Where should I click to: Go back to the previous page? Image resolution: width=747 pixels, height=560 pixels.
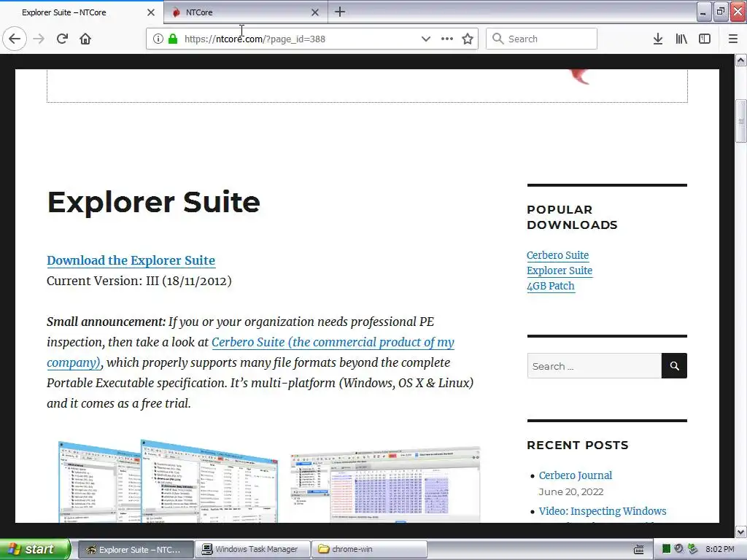point(15,39)
